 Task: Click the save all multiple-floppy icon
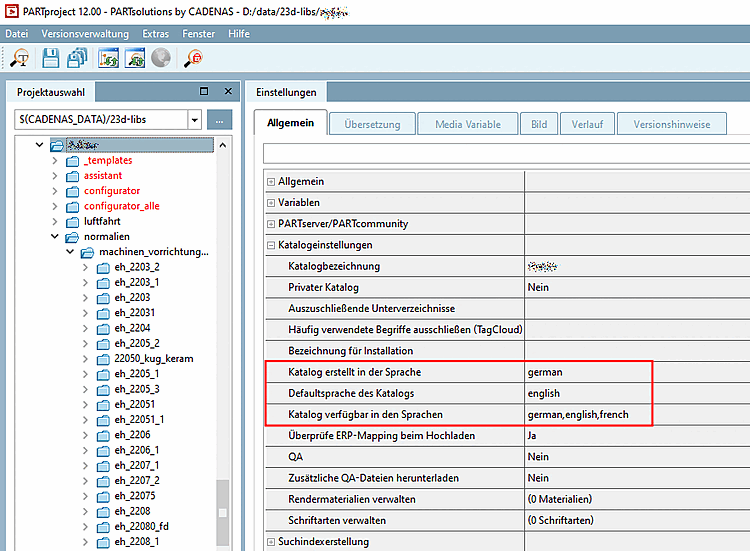coord(78,59)
